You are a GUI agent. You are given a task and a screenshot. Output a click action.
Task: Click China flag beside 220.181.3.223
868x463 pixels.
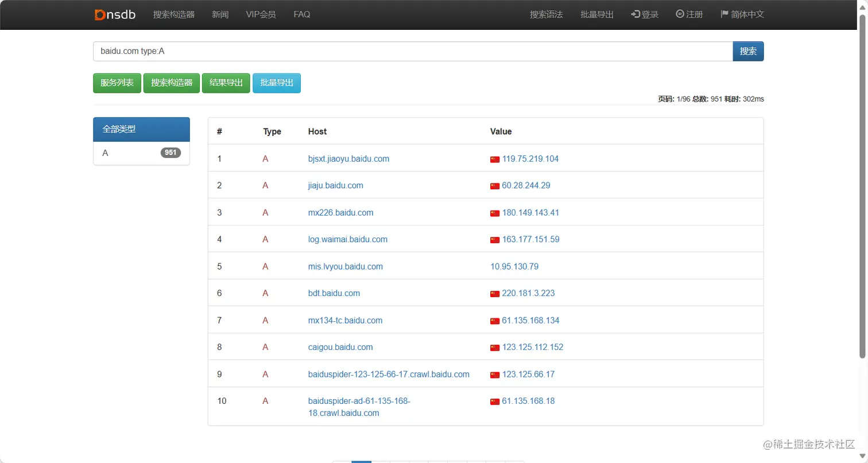point(495,294)
